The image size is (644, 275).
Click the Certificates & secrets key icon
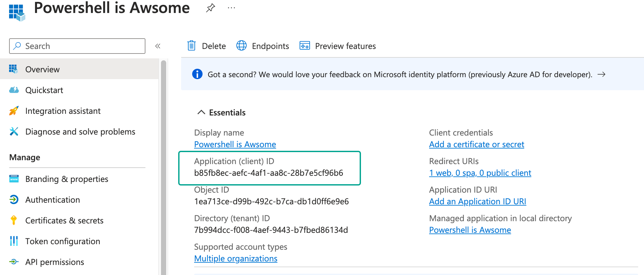click(x=14, y=221)
